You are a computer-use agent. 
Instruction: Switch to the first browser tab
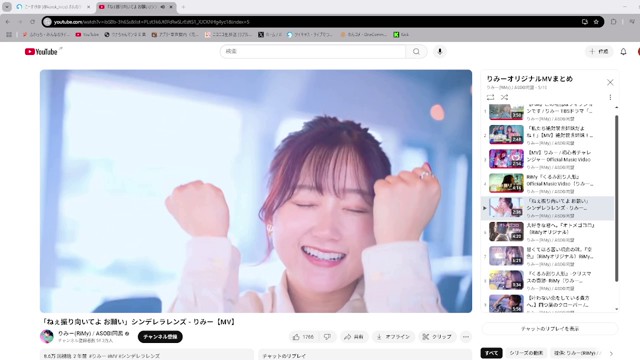coord(53,7)
